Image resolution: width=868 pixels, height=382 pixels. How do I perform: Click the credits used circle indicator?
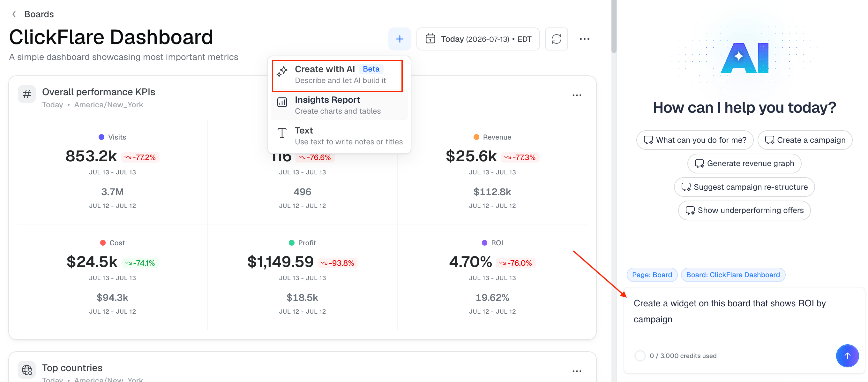640,356
